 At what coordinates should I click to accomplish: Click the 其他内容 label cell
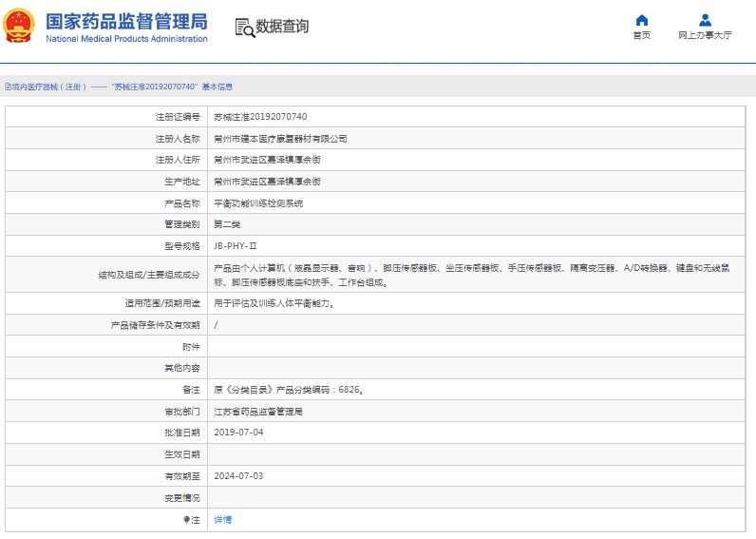[x=106, y=368]
